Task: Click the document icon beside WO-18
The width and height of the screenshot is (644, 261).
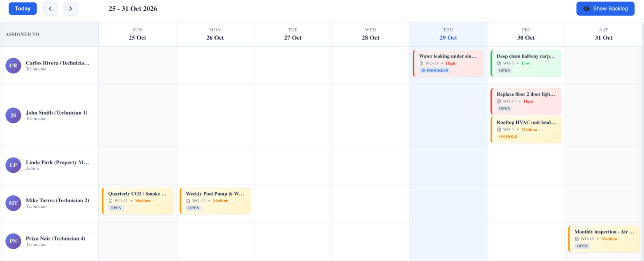Action: [577, 239]
